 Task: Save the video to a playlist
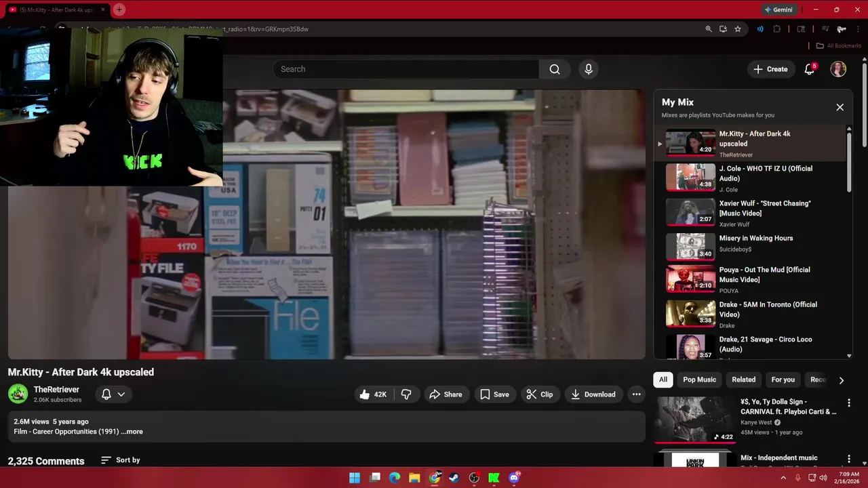pos(494,394)
